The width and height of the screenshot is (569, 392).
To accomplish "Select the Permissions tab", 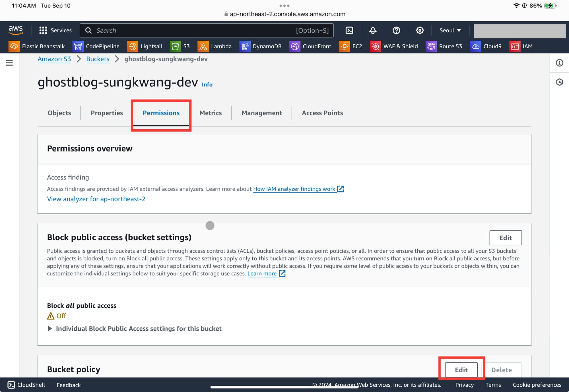I will [x=161, y=113].
